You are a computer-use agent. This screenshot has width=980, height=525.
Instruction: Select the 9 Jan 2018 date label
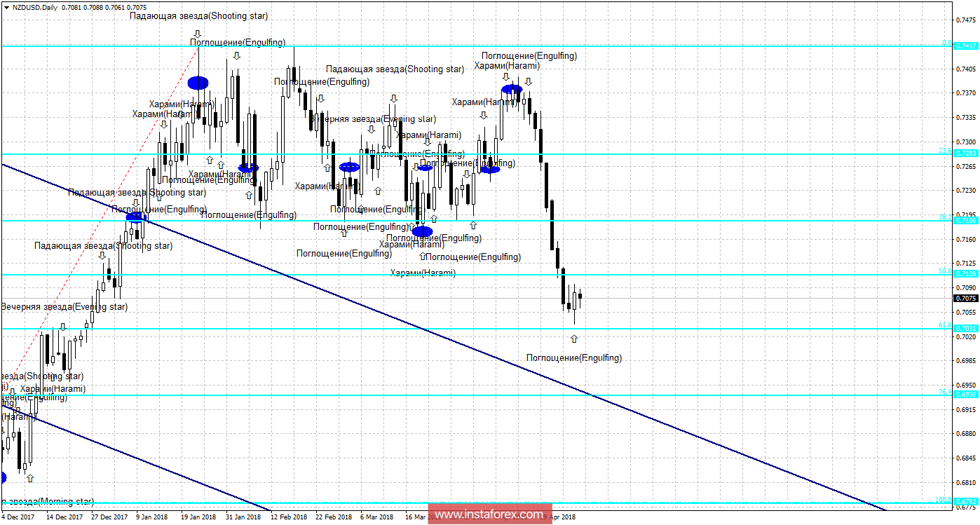click(152, 517)
